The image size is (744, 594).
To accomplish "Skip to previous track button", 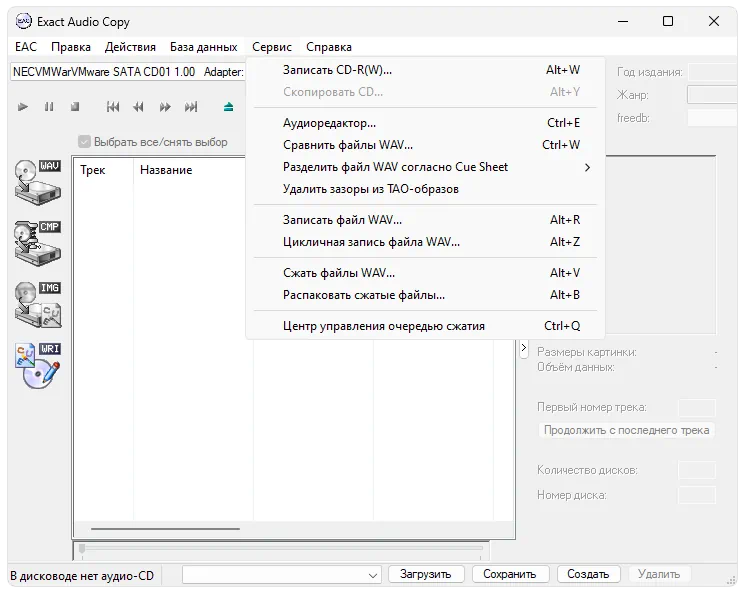I will tap(113, 107).
